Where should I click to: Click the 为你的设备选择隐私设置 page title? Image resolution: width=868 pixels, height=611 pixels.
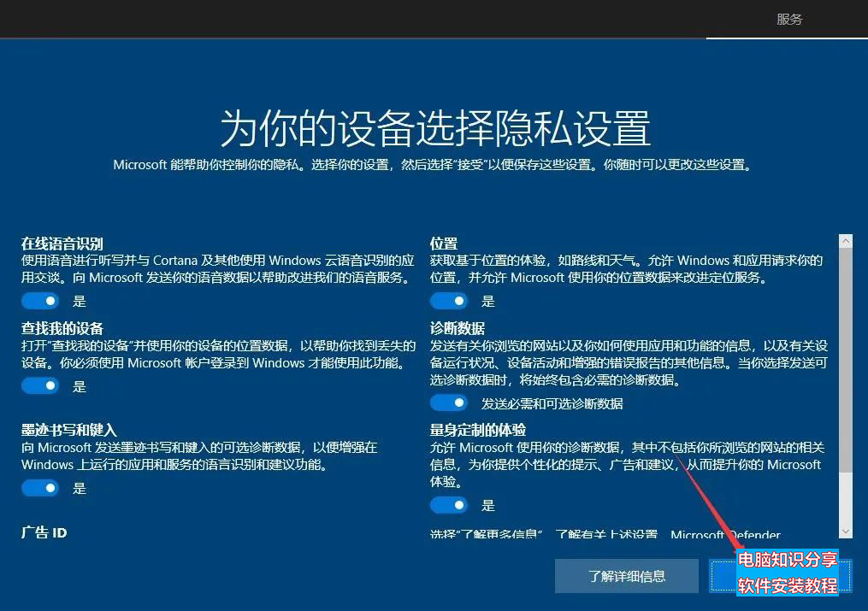[x=434, y=128]
